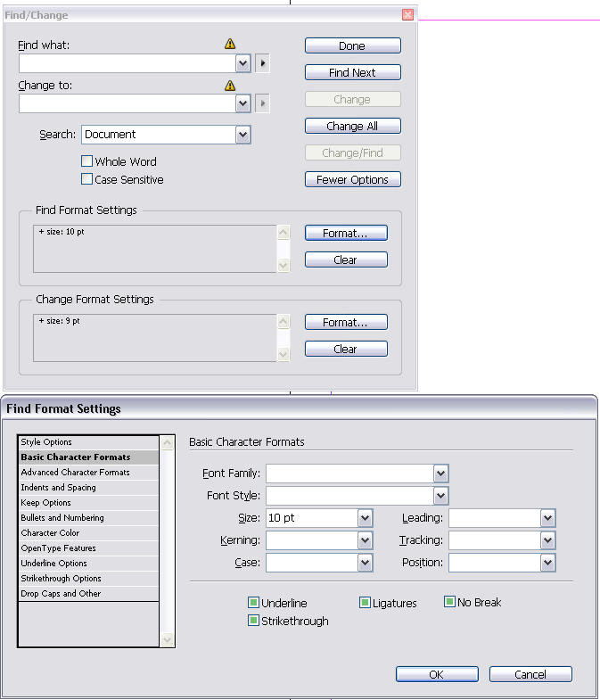This screenshot has width=600, height=700.
Task: Click into the Find what text field
Action: pos(127,63)
